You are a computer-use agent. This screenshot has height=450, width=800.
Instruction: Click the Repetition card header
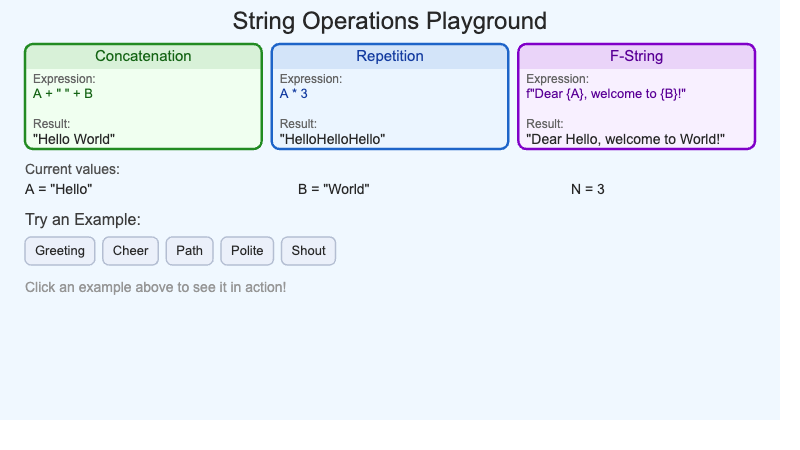pos(390,57)
